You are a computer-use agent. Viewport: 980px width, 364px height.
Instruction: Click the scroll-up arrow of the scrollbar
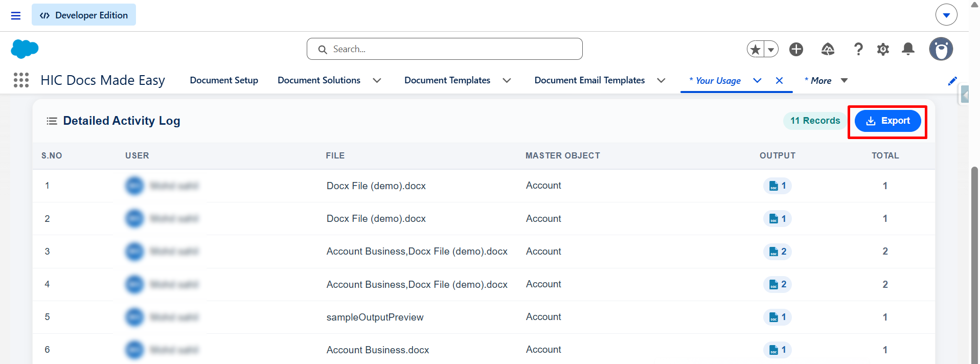pyautogui.click(x=974, y=5)
